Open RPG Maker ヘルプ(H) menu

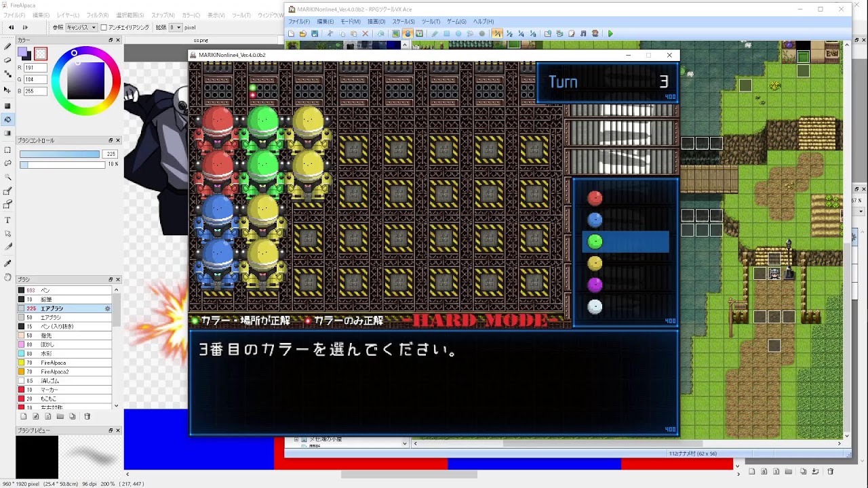pyautogui.click(x=484, y=22)
